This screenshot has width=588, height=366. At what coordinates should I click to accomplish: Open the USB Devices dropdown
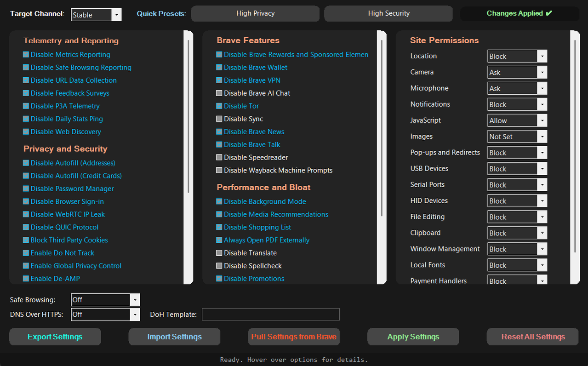point(517,169)
